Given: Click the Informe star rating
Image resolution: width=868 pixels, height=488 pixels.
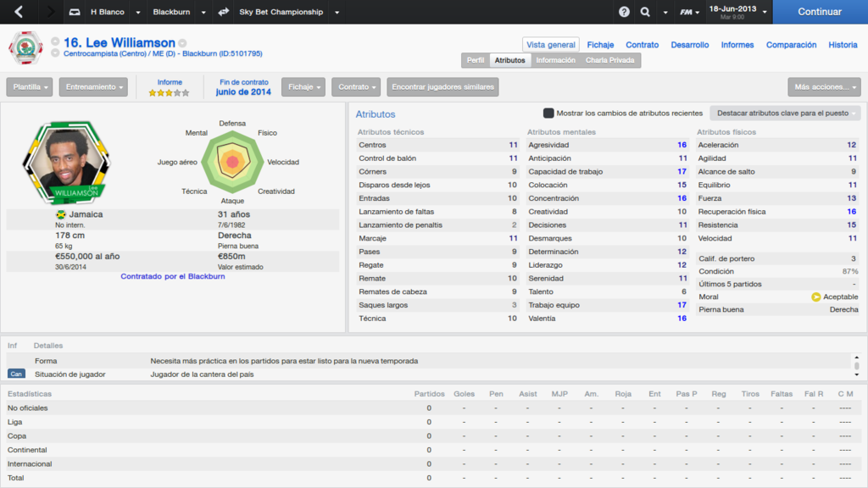Looking at the screenshot, I should point(169,93).
